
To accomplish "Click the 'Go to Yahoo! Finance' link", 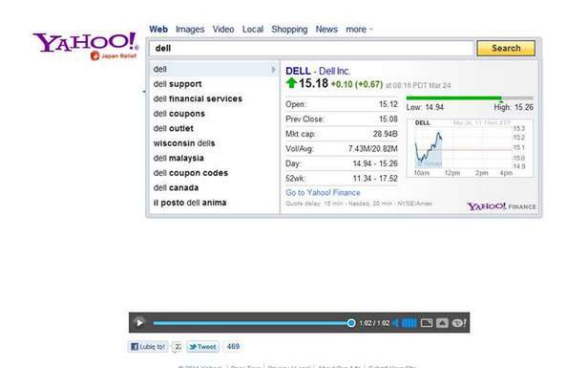I will (323, 193).
